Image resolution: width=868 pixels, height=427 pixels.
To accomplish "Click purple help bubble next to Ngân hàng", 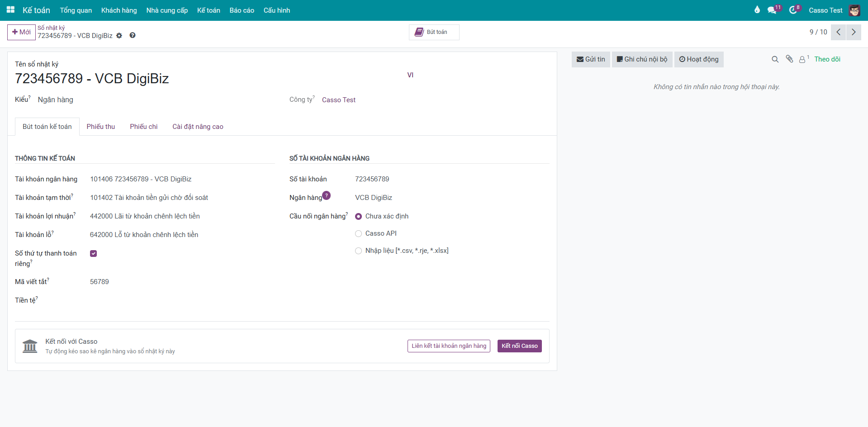I will tap(326, 195).
